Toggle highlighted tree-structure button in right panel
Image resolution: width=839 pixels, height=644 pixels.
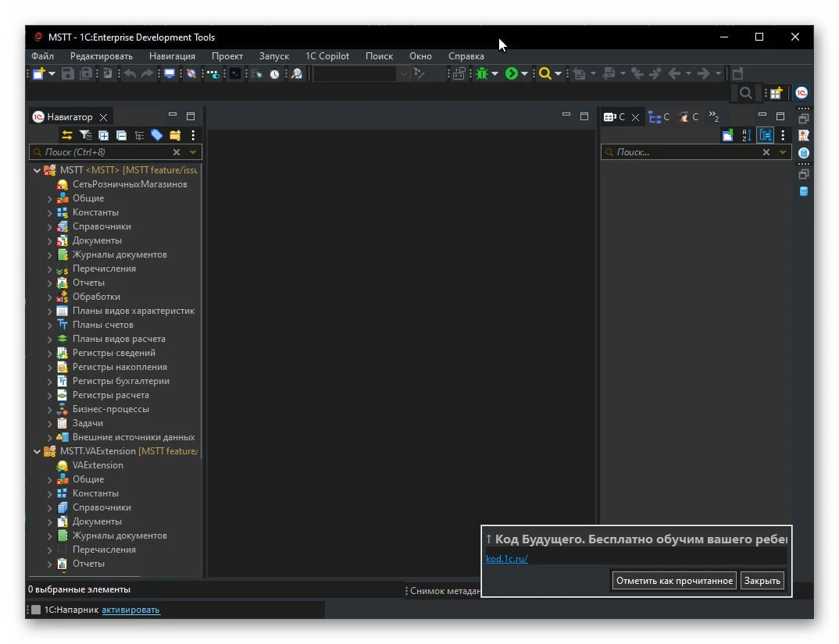766,135
